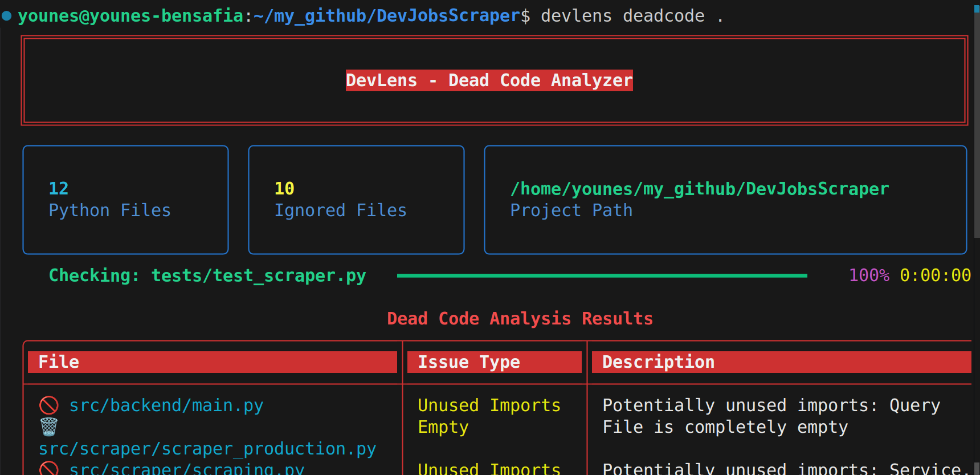Click the prohibited icon beside src/scraper/scraping.py
980x475 pixels.
click(49, 469)
